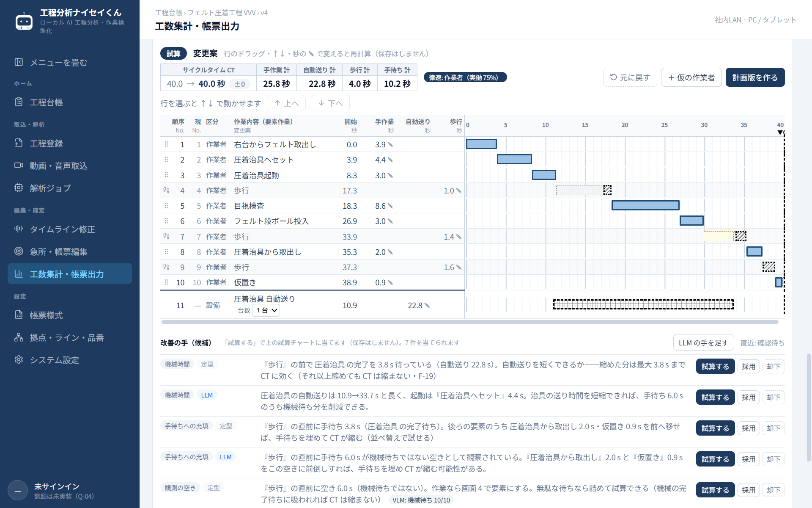This screenshot has height=508, width=812.
Task: Open 工程台帳 from sidebar
Action: 70,102
